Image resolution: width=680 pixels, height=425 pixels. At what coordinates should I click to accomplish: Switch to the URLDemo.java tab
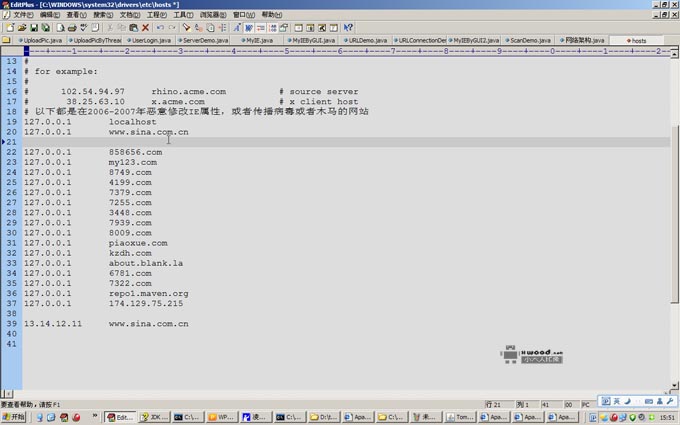coord(366,40)
